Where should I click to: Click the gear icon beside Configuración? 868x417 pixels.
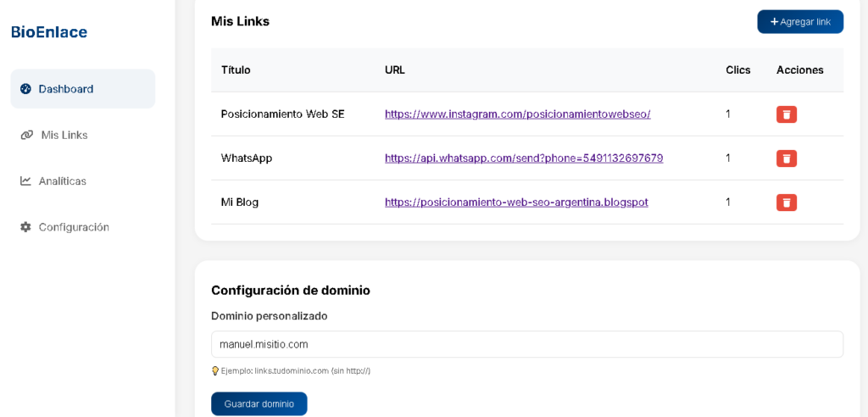(25, 227)
